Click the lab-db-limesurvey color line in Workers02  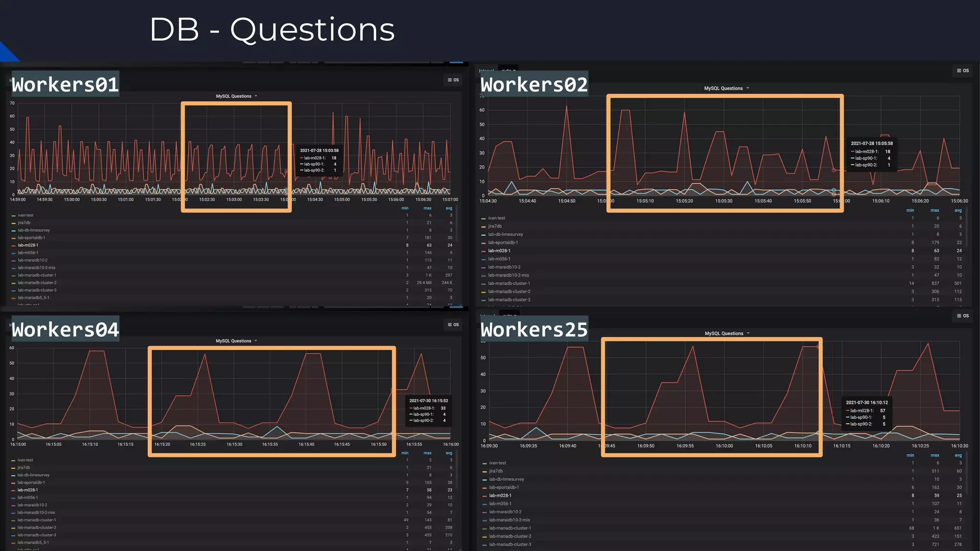(484, 235)
